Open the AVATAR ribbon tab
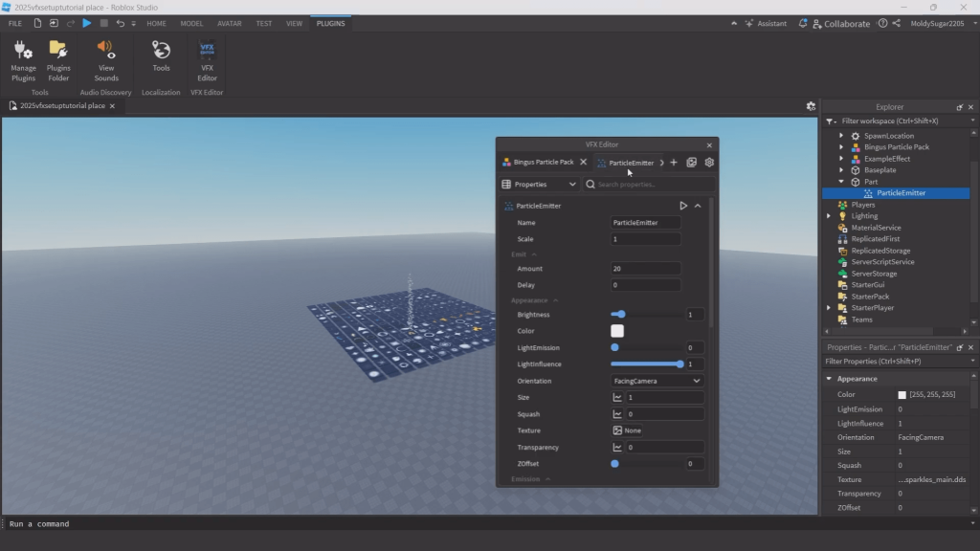Image resolution: width=980 pixels, height=551 pixels. click(x=230, y=23)
